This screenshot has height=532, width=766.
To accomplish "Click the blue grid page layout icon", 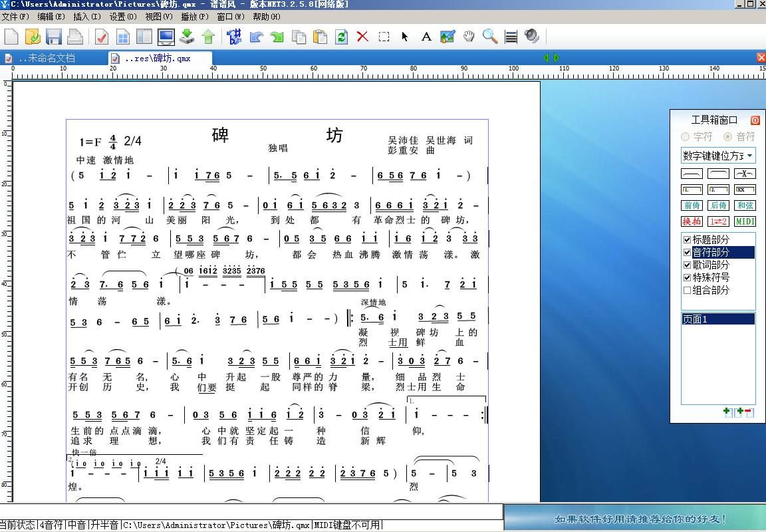I will 123,37.
